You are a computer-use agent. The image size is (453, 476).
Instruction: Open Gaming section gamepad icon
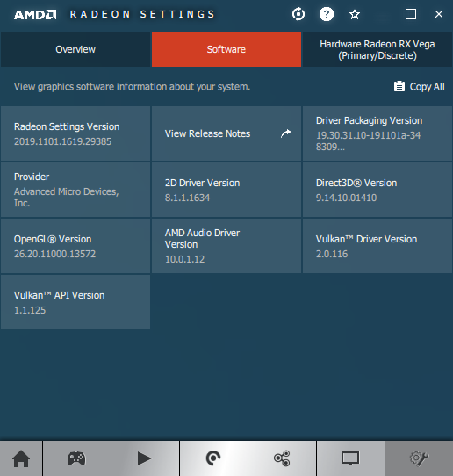coord(76,458)
